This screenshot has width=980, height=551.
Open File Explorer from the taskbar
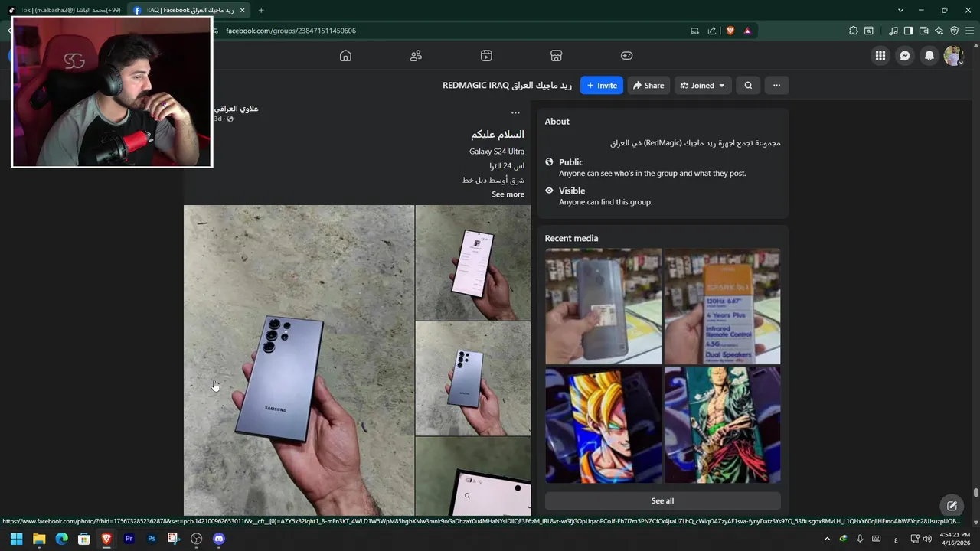coord(39,539)
